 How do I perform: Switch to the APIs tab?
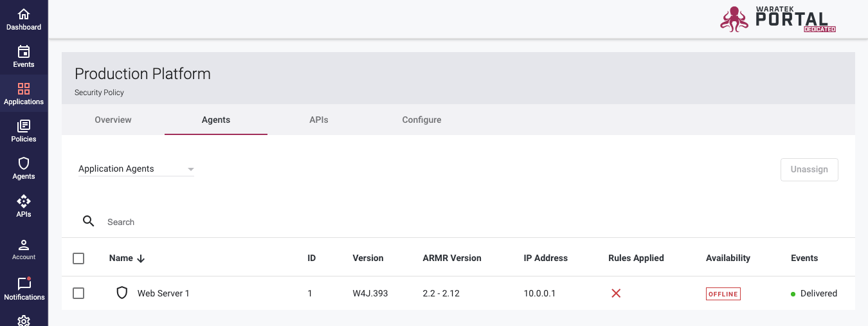[x=319, y=120]
